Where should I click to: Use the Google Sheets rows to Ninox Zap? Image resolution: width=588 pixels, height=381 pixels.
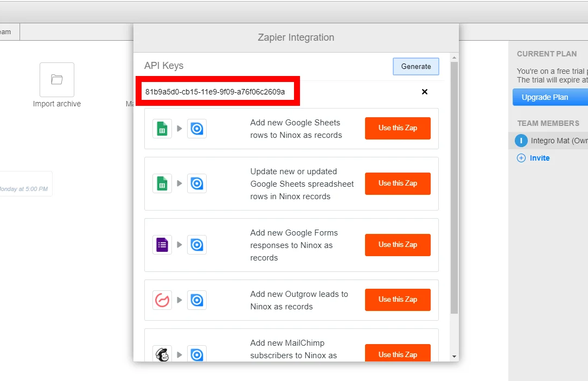coord(398,128)
